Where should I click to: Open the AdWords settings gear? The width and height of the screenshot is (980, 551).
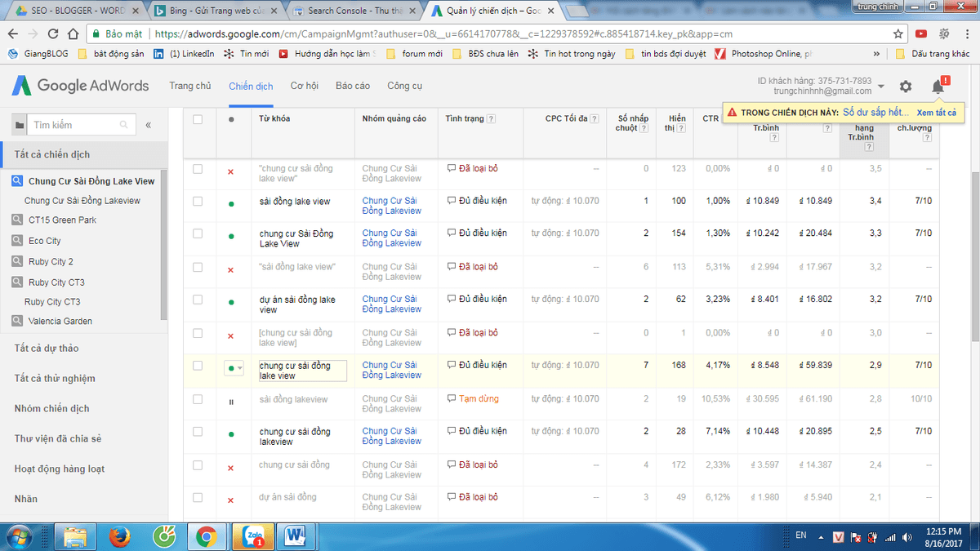pos(906,87)
